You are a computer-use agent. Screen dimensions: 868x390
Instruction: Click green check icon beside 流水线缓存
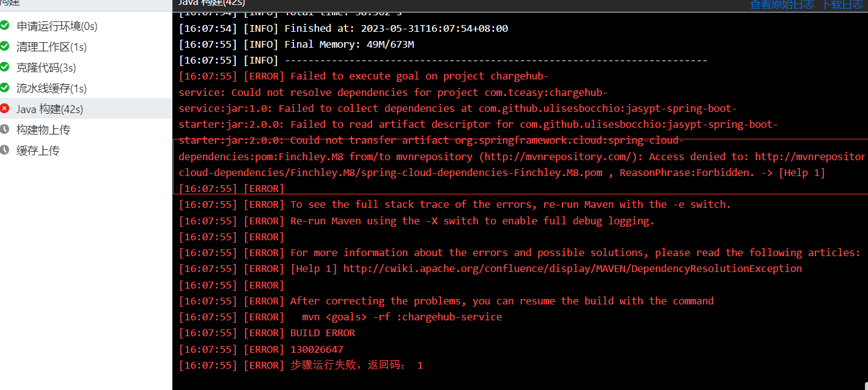tap(4, 88)
